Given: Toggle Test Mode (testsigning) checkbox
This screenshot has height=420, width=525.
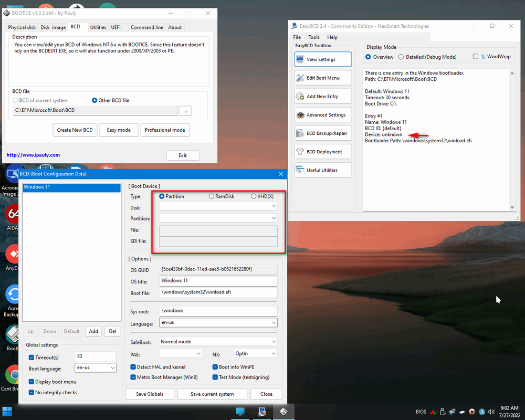Looking at the screenshot, I should pyautogui.click(x=215, y=377).
